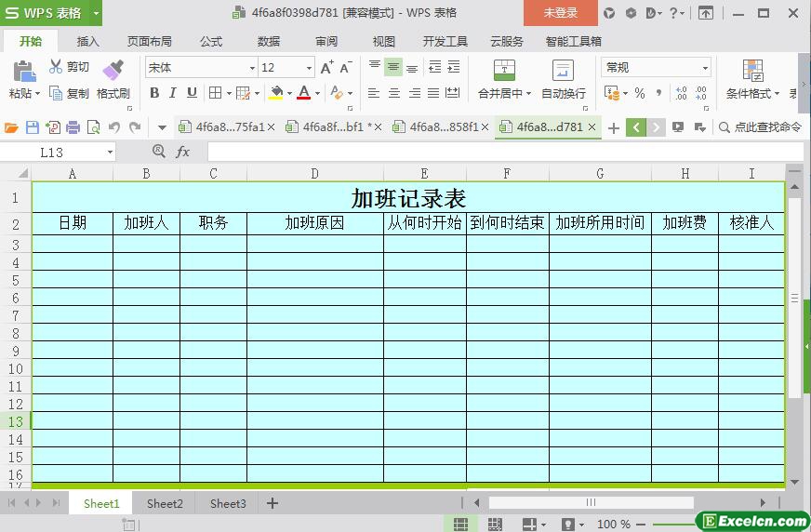This screenshot has height=532, width=811.
Task: Switch to Sheet2 tab
Action: pyautogui.click(x=165, y=503)
